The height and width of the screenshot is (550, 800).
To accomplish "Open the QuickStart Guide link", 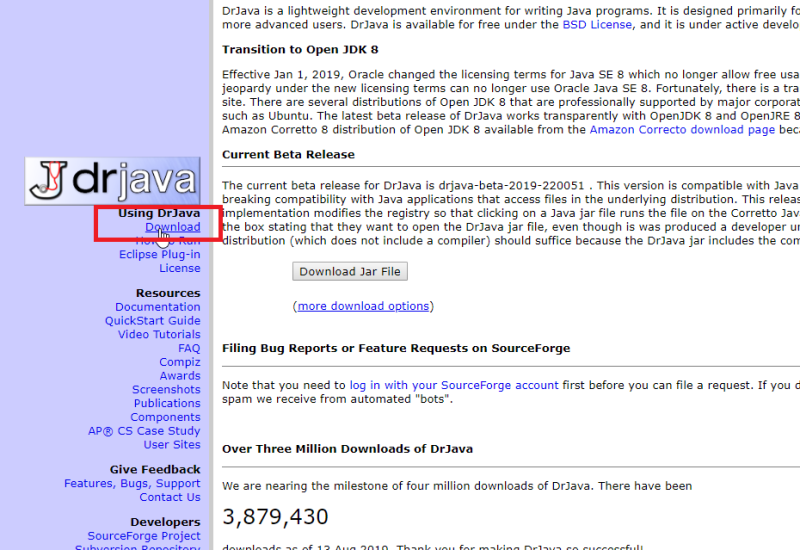I will [x=153, y=320].
